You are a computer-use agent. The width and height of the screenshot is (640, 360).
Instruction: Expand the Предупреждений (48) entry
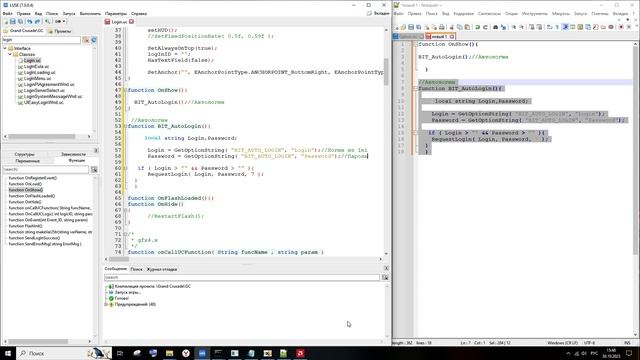tap(106, 304)
